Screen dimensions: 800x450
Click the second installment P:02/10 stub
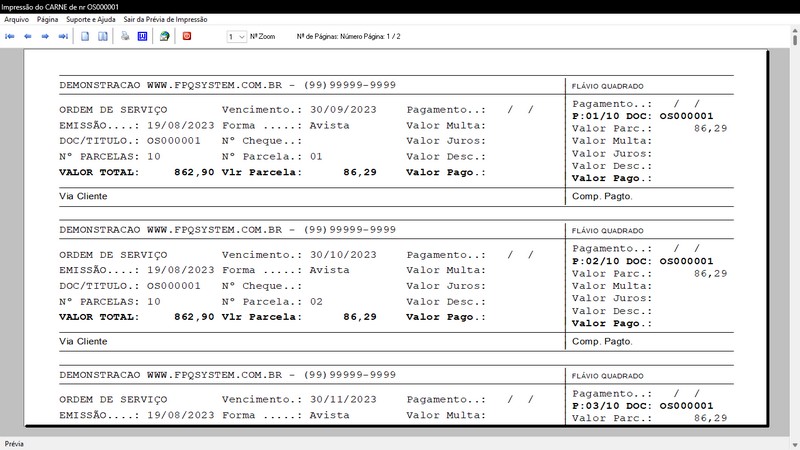tap(641, 260)
